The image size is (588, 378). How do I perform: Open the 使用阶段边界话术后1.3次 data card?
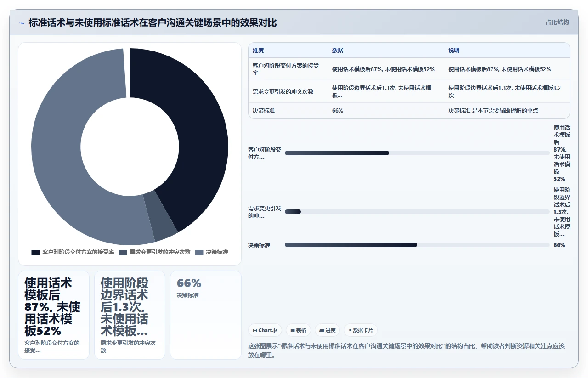[130, 315]
